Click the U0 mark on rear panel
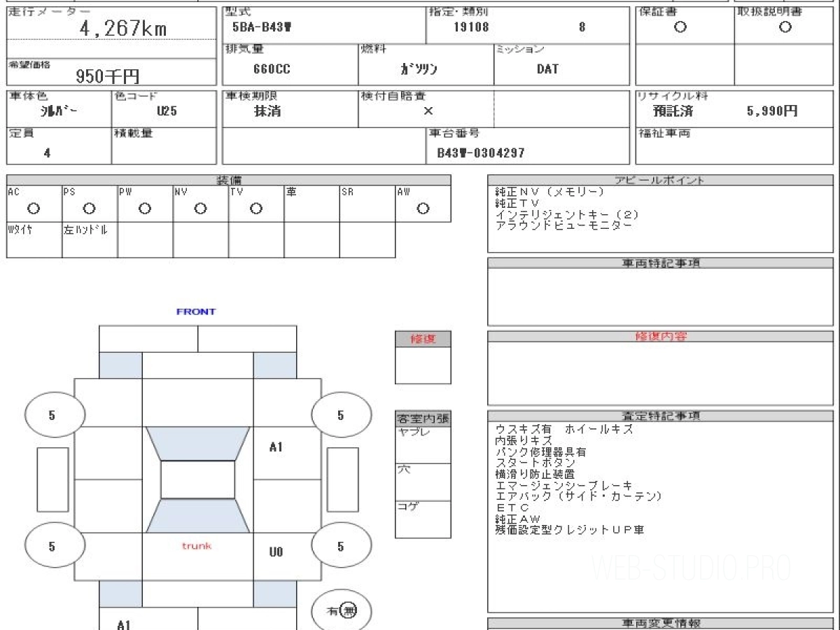This screenshot has width=840, height=630. pos(276,552)
